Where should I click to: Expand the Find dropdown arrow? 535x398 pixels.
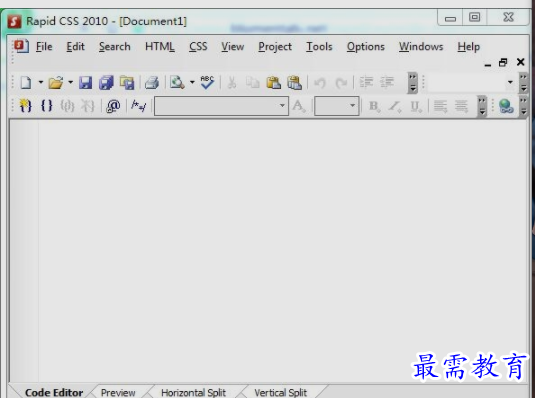coord(192,82)
